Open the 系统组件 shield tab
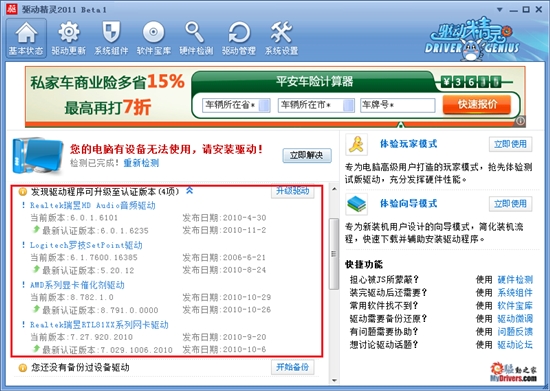Screen dimensions: 550x391 [x=111, y=38]
